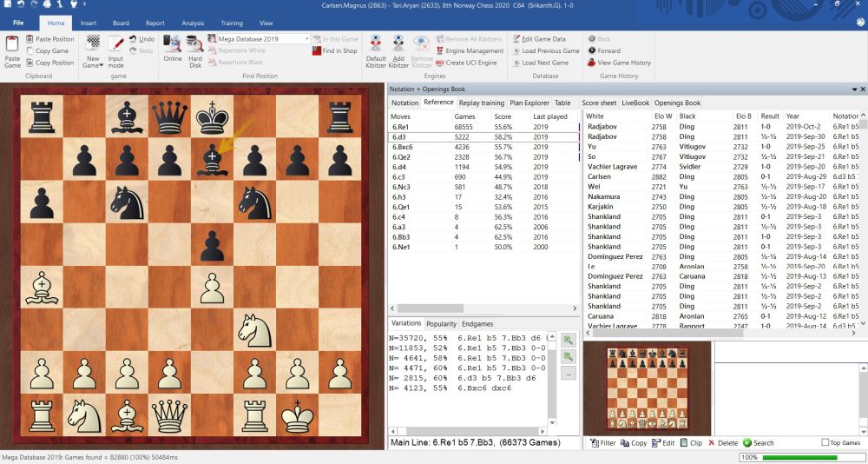Click the green Search button
868x464 pixels.
coord(758,443)
